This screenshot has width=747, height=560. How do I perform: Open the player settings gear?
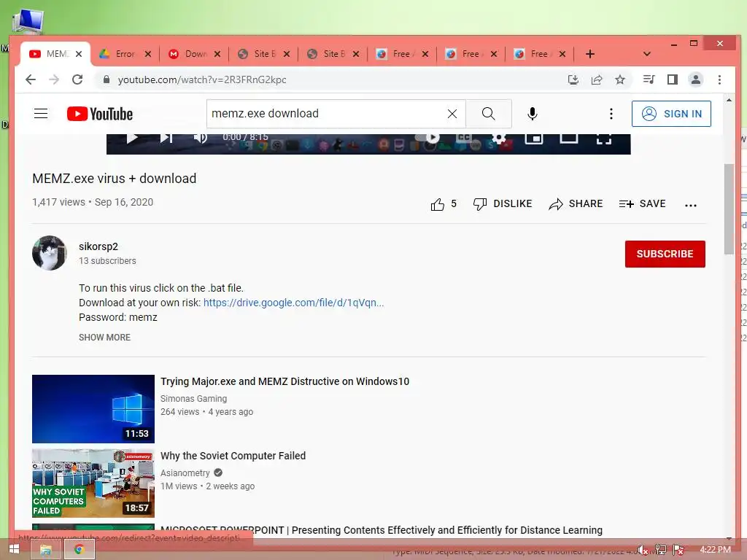pyautogui.click(x=499, y=138)
